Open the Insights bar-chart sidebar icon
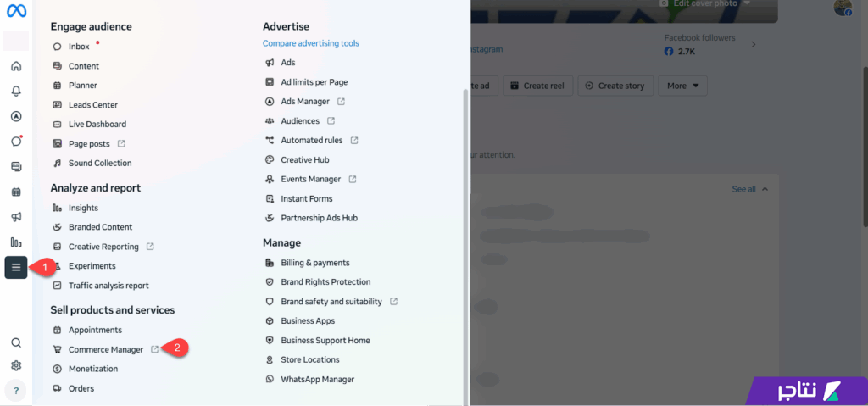The height and width of the screenshot is (406, 868). (x=16, y=242)
